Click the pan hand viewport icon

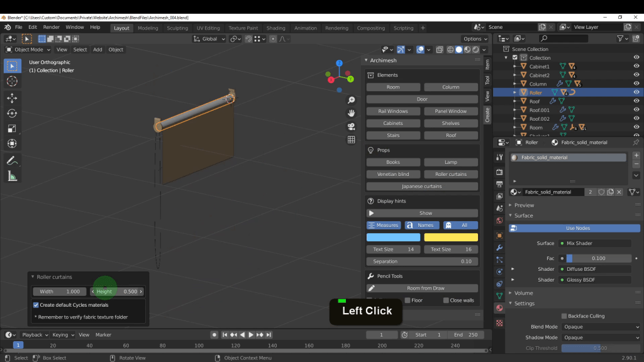point(352,113)
